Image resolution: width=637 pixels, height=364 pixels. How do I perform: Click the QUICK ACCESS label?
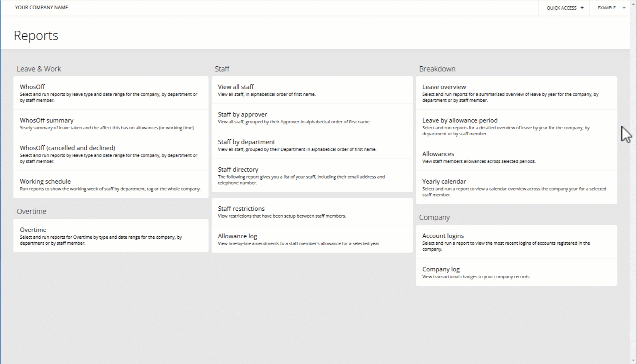coord(561,8)
